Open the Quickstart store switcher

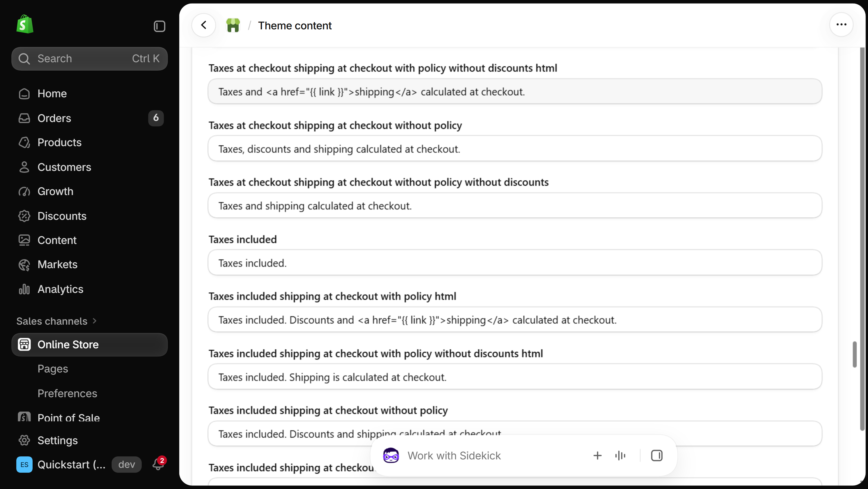71,464
